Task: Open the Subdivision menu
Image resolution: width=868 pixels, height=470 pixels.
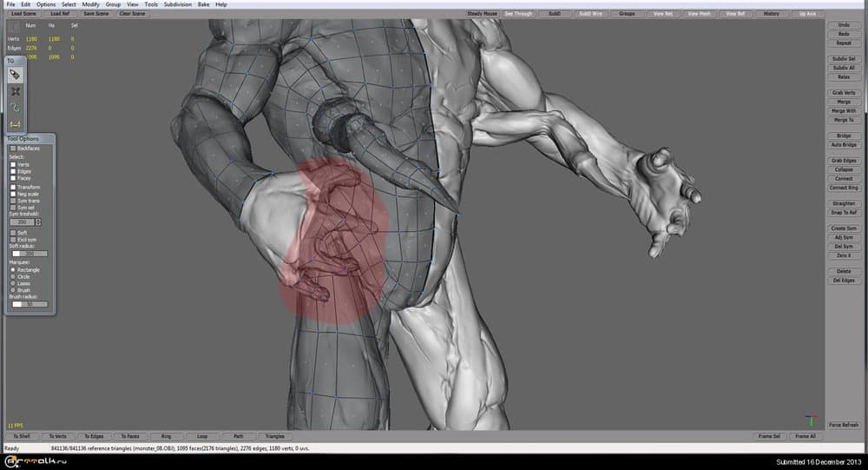Action: (178, 4)
